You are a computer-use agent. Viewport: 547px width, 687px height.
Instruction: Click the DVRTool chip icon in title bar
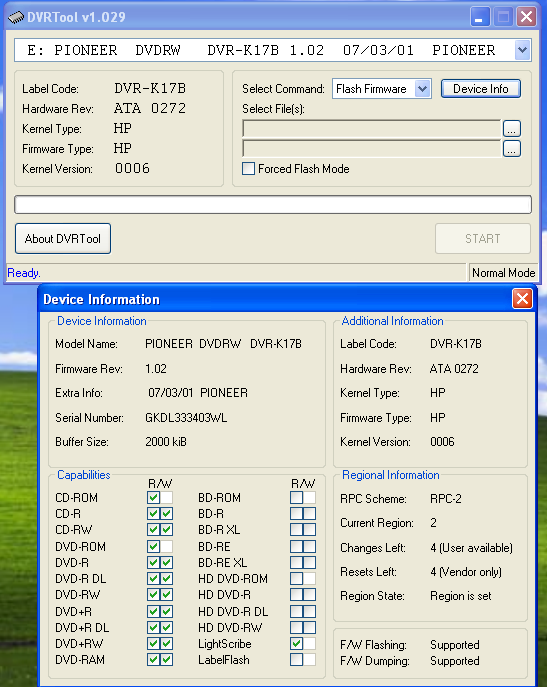pyautogui.click(x=16, y=18)
